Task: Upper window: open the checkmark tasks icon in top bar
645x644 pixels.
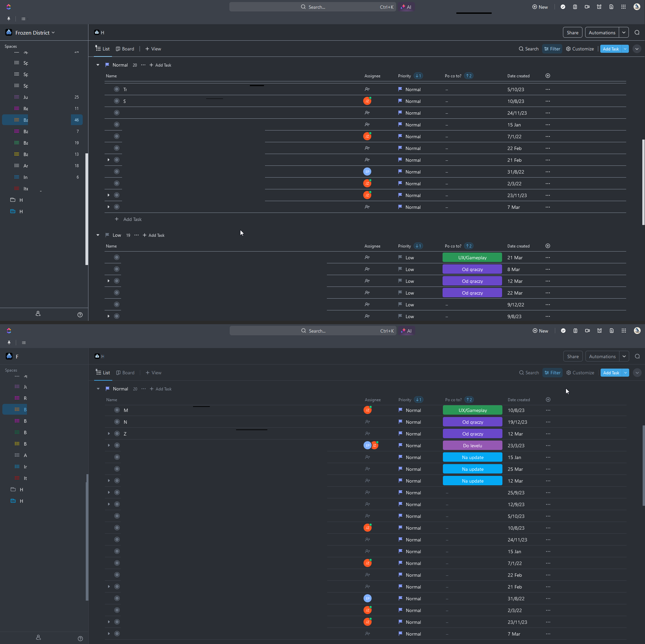Action: [x=563, y=7]
